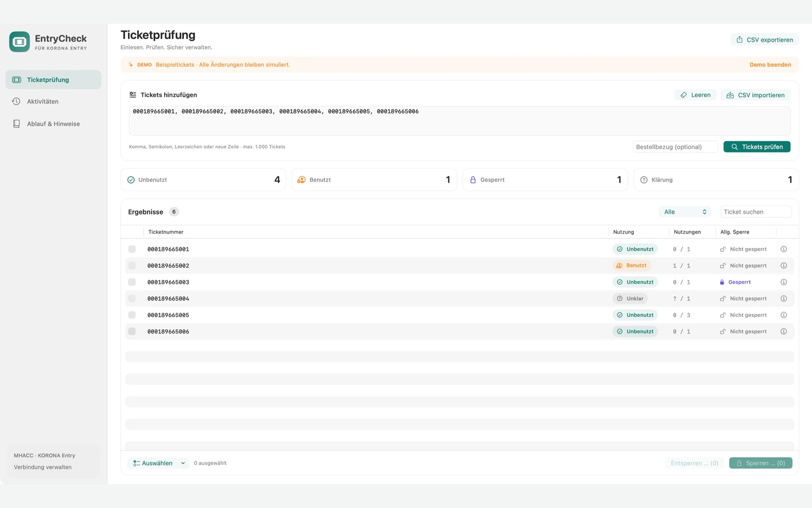
Task: Tick the checkbox for ticket 000189665002
Action: point(132,265)
